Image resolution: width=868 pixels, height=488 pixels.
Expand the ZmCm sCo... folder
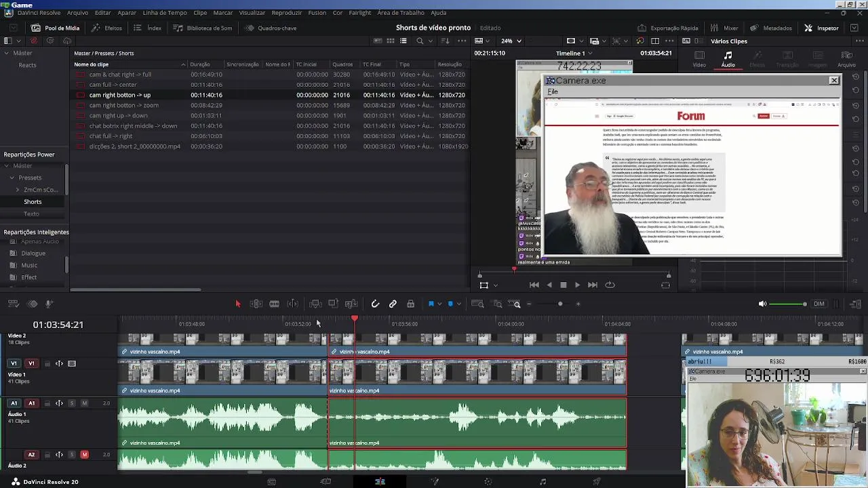(18, 190)
